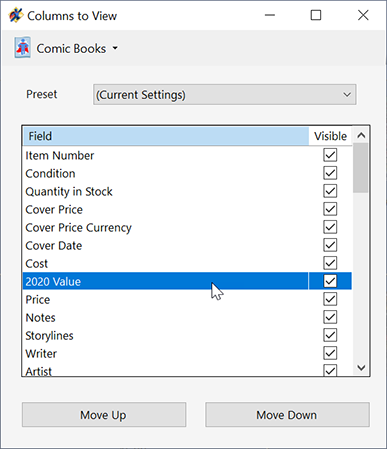The width and height of the screenshot is (387, 449).
Task: Open the Comic Books dropdown arrow
Action: (115, 48)
